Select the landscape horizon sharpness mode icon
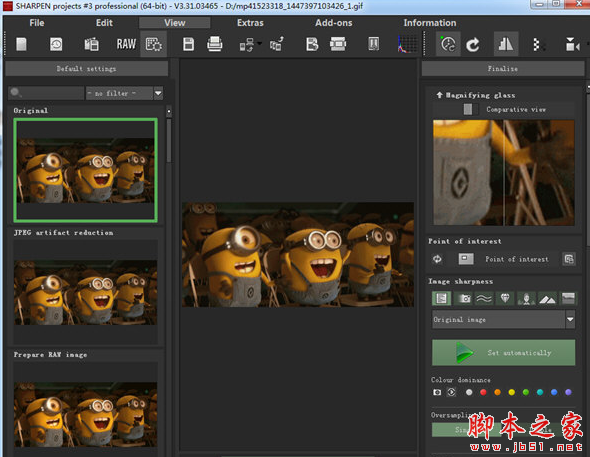 (x=568, y=299)
